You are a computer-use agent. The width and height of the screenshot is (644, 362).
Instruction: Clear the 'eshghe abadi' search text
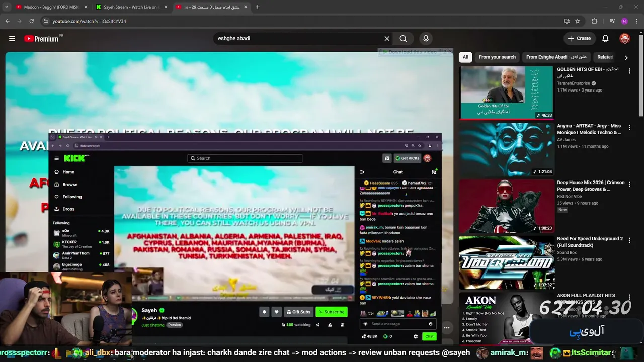point(387,38)
